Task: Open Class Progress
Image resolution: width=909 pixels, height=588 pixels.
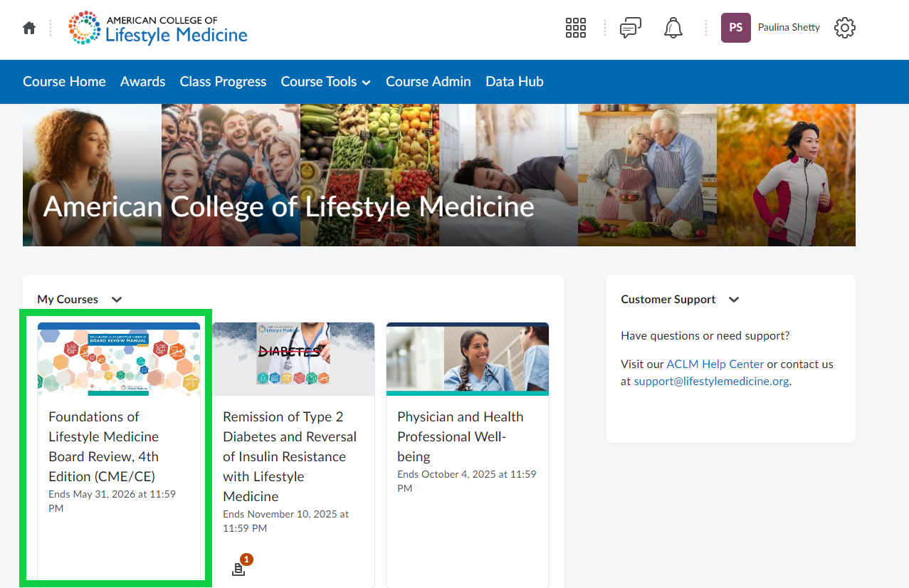Action: [224, 82]
